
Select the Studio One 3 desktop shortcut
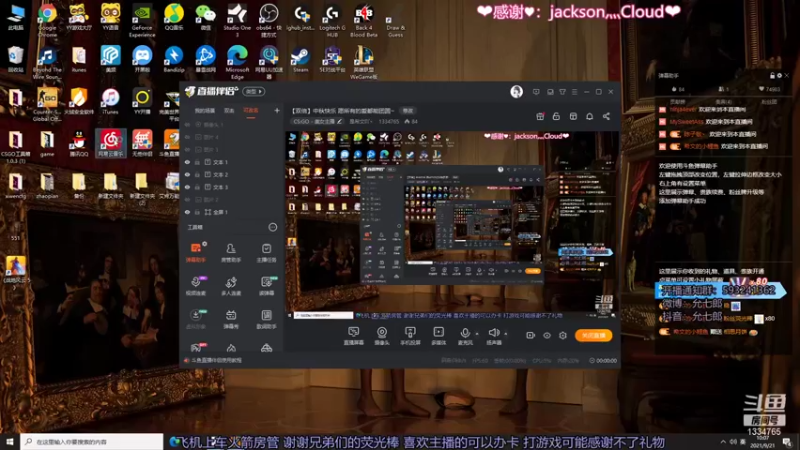[x=237, y=20]
